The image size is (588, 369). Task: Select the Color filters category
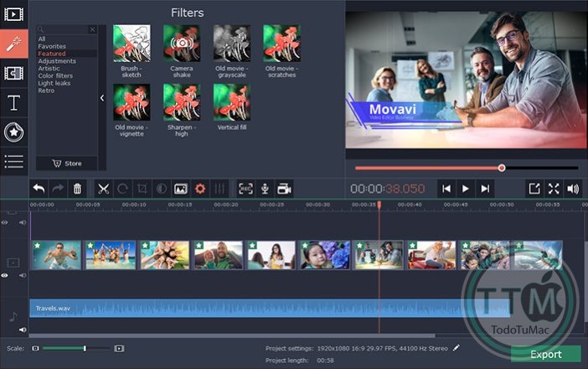[55, 75]
